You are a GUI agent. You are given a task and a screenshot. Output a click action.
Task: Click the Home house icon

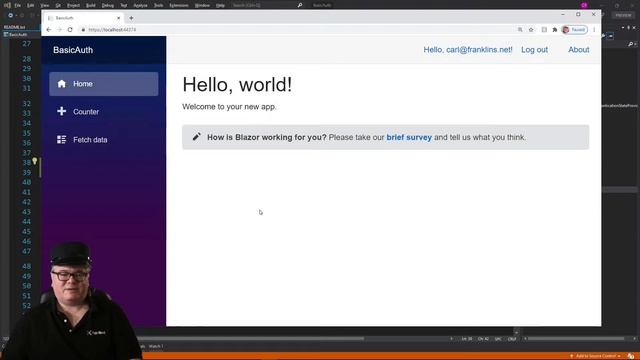[62, 84]
